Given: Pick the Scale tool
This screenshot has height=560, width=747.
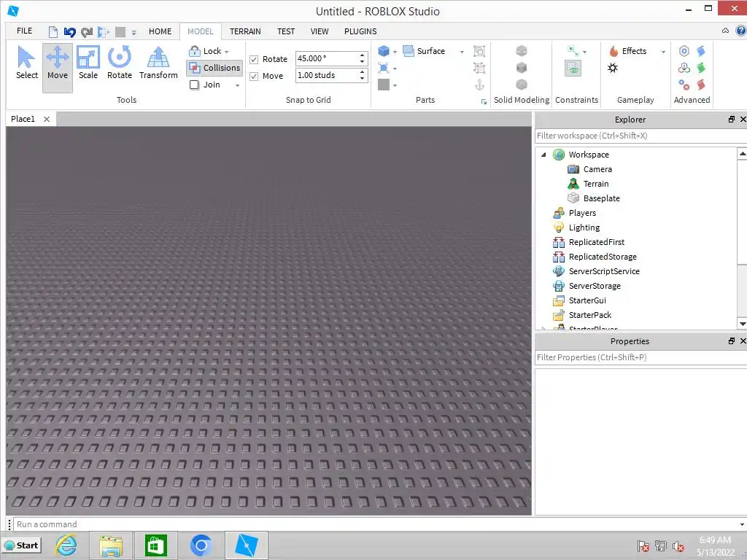Looking at the screenshot, I should (88, 63).
